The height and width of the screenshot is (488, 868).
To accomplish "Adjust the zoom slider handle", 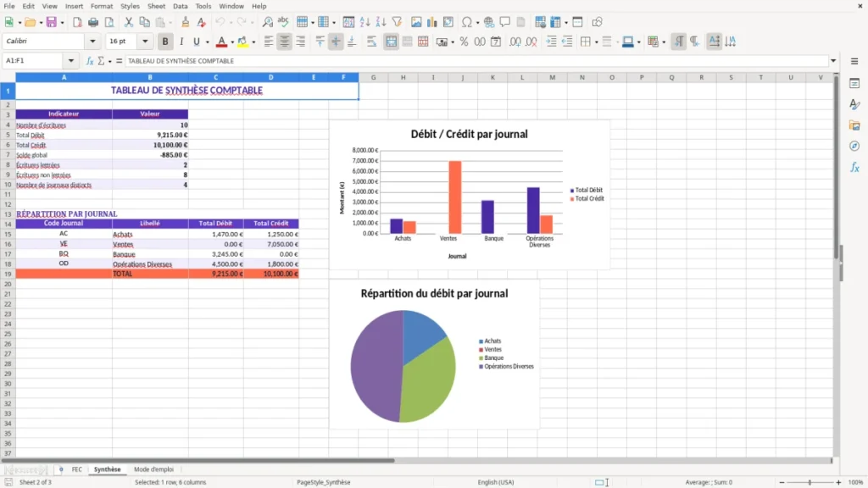I will [x=810, y=482].
